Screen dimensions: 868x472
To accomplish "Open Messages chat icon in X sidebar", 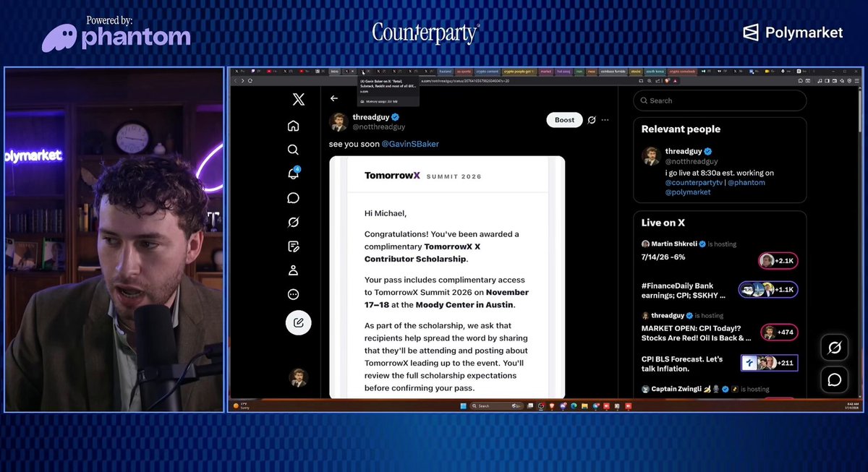I will pyautogui.click(x=293, y=198).
